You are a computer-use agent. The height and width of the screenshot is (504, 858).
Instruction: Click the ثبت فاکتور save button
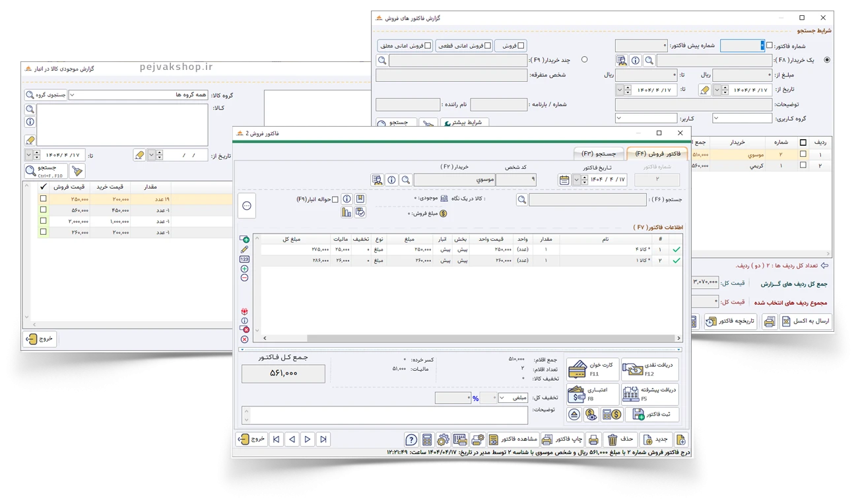pos(652,414)
